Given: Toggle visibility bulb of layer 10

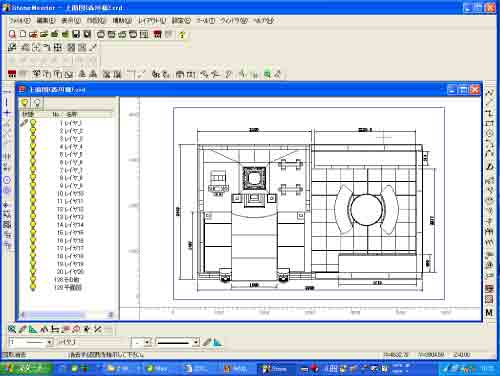Looking at the screenshot, I should tap(33, 193).
